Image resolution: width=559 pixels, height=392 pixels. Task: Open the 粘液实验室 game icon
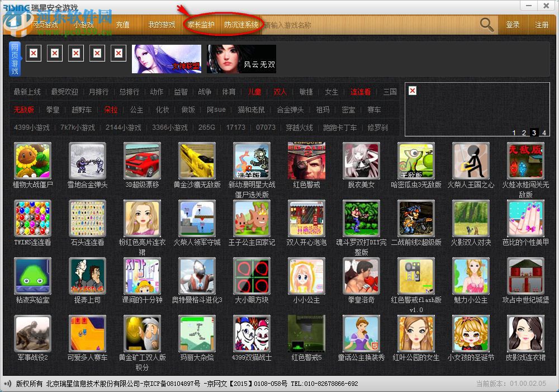(x=33, y=276)
